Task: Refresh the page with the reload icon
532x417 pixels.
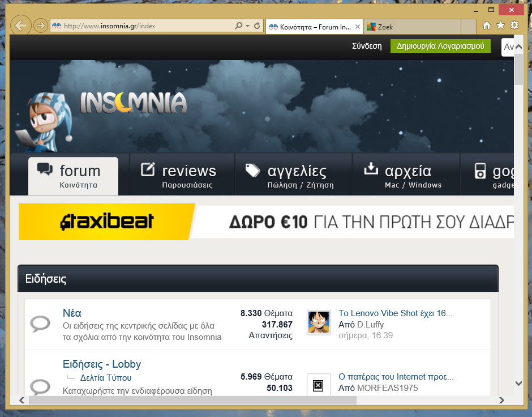Action: click(257, 26)
